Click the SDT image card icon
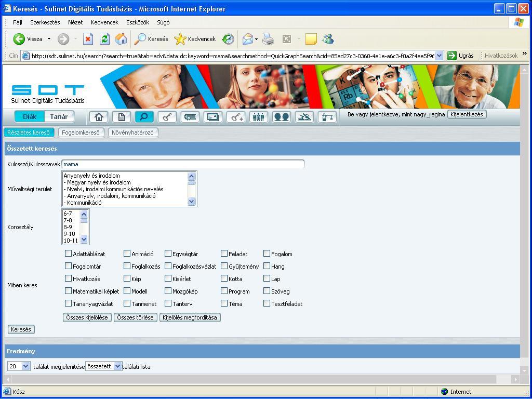 pos(212,117)
